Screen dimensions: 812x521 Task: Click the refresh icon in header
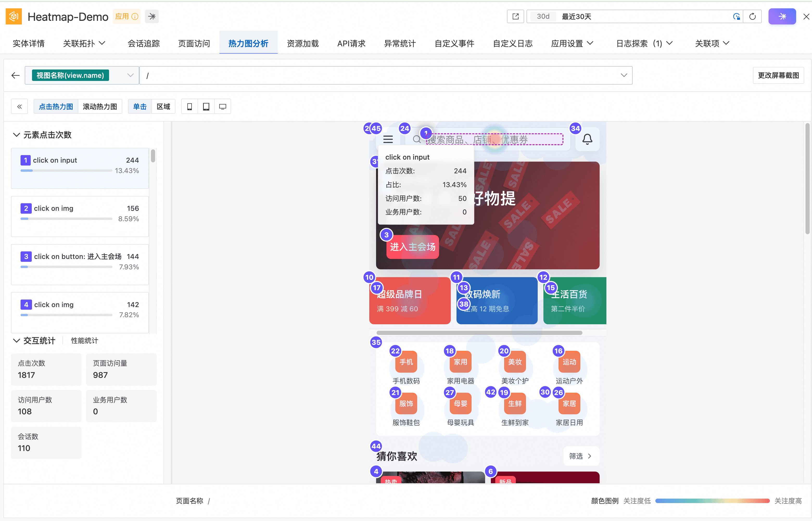pos(752,17)
